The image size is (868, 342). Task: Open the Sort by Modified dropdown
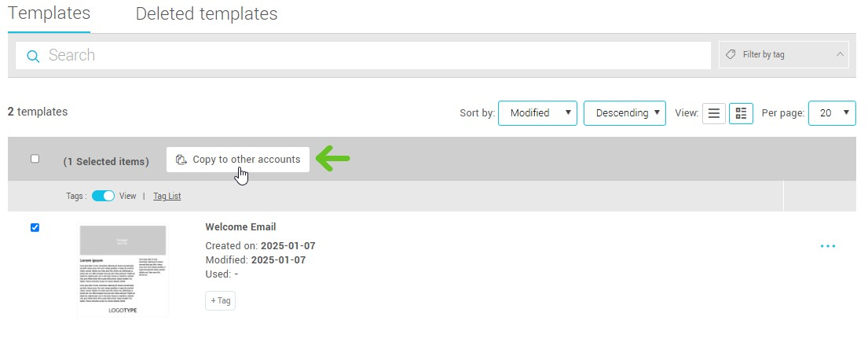[x=537, y=113]
